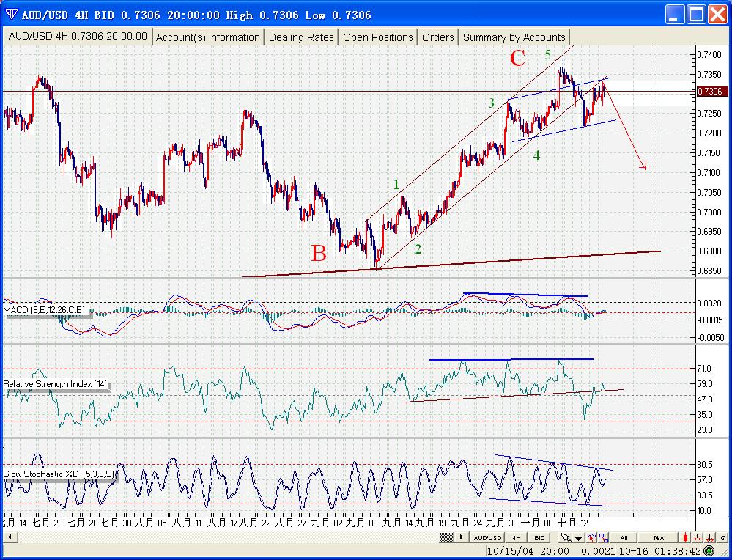The image size is (732, 560).
Task: Maximize the chart window
Action: pyautogui.click(x=696, y=14)
